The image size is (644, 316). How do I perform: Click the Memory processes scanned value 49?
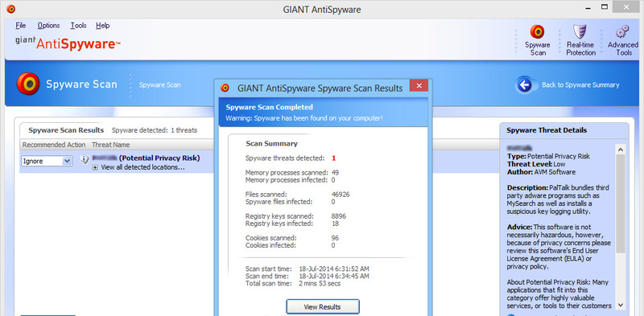pyautogui.click(x=335, y=172)
